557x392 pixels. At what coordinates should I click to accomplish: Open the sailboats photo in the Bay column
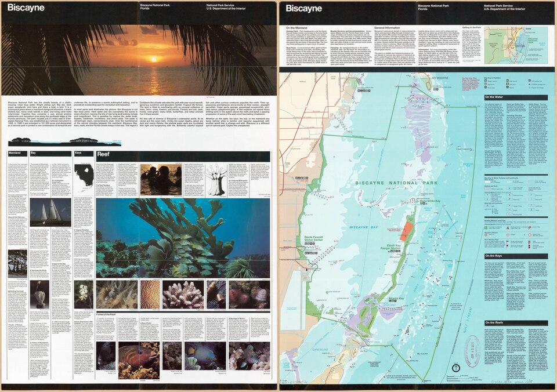[50, 212]
